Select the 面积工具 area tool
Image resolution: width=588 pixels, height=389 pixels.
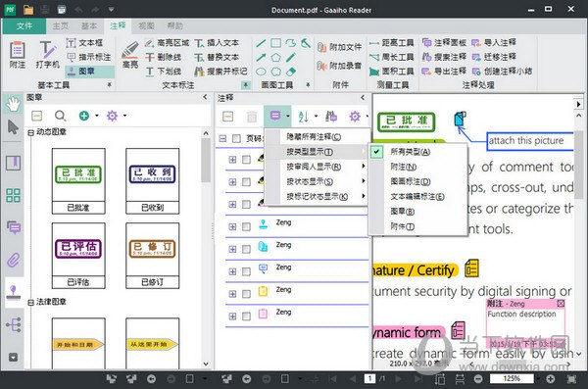(391, 72)
